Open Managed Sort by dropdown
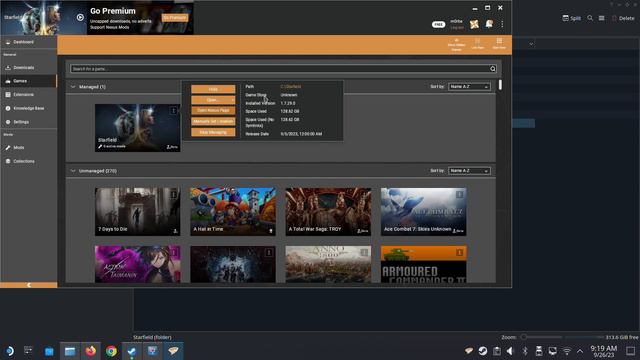Screen dimensions: 640x360 [x=469, y=87]
